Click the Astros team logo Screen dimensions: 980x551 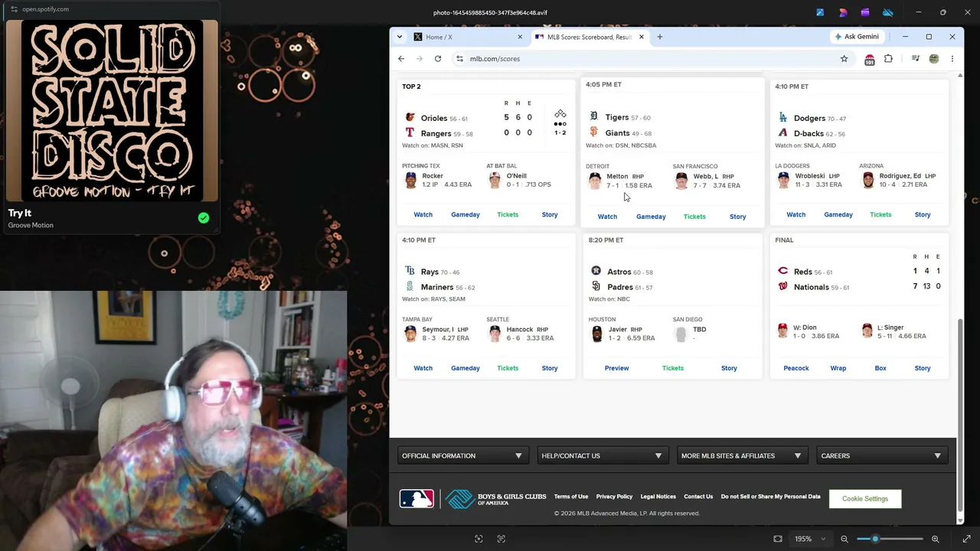pyautogui.click(x=596, y=271)
